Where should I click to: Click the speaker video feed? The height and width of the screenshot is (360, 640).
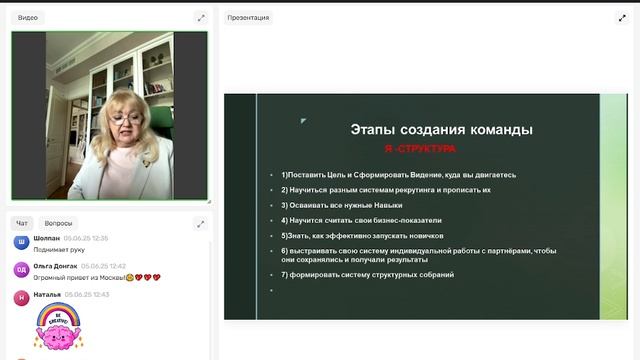(x=109, y=116)
